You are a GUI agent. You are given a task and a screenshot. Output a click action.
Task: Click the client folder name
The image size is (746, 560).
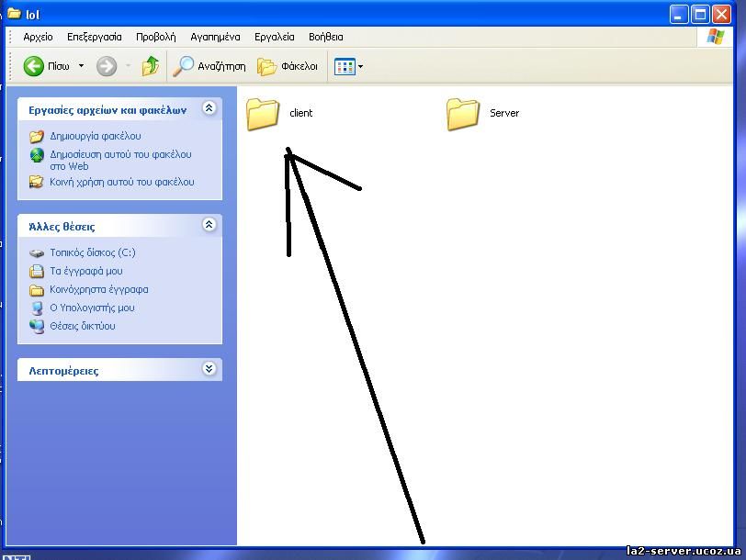[301, 113]
